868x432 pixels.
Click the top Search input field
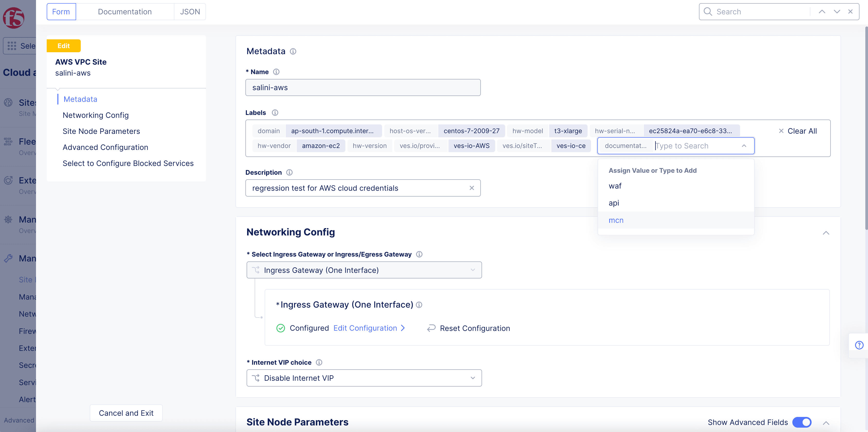[761, 12]
